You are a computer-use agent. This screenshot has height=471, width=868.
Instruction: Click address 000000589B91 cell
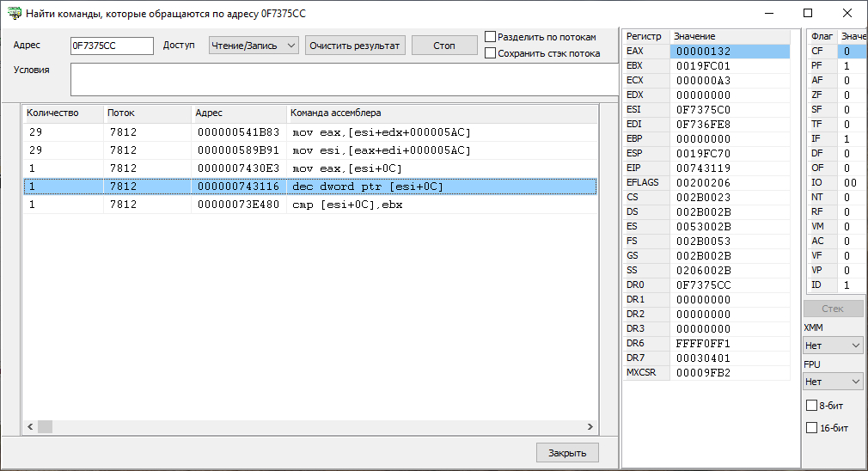click(239, 150)
